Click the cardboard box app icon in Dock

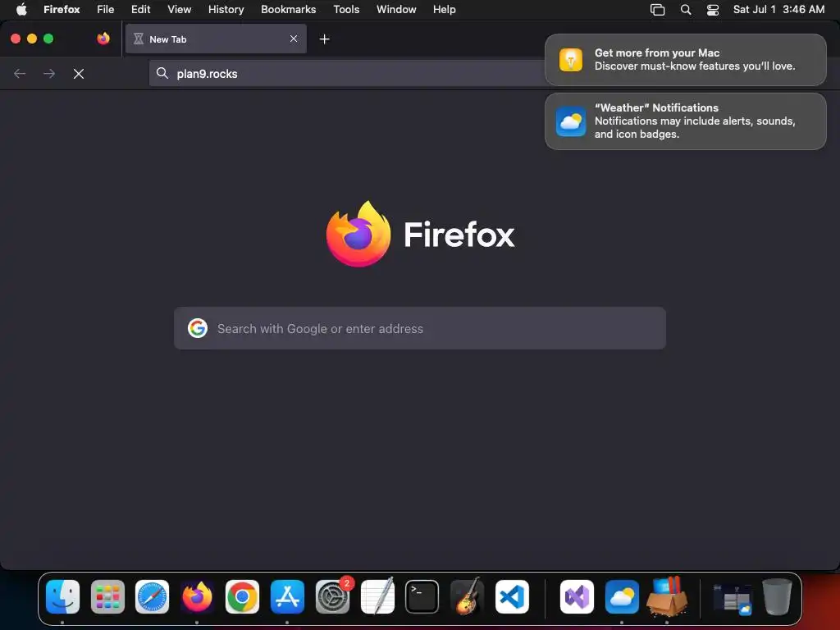tap(667, 596)
